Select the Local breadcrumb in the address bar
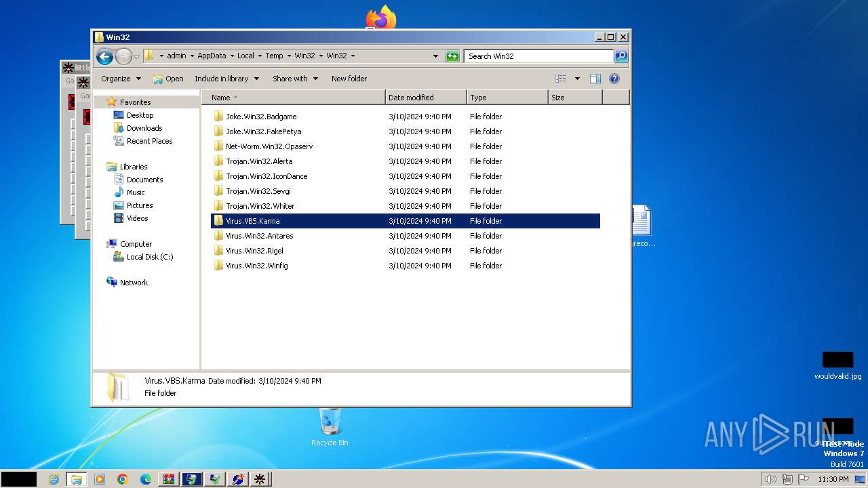Image resolution: width=868 pixels, height=488 pixels. (x=245, y=56)
